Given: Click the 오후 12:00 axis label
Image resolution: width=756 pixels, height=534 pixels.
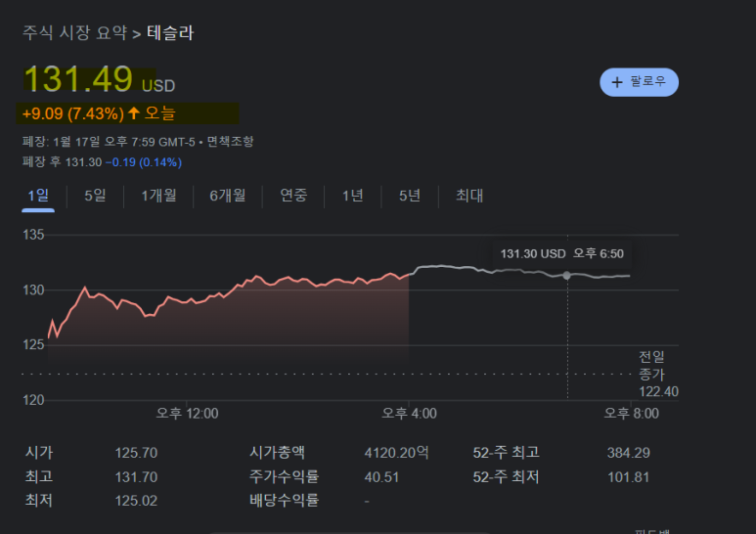Looking at the screenshot, I should coord(187,414).
